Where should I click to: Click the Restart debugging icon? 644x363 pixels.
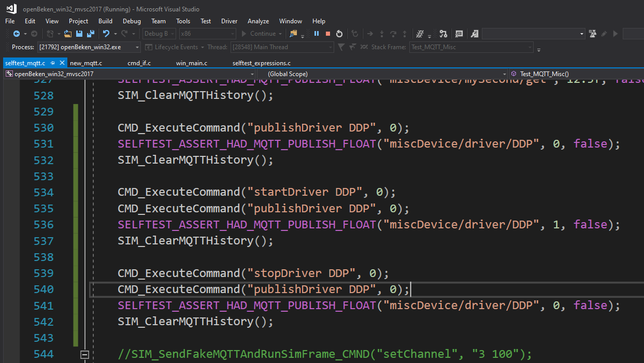tap(339, 34)
